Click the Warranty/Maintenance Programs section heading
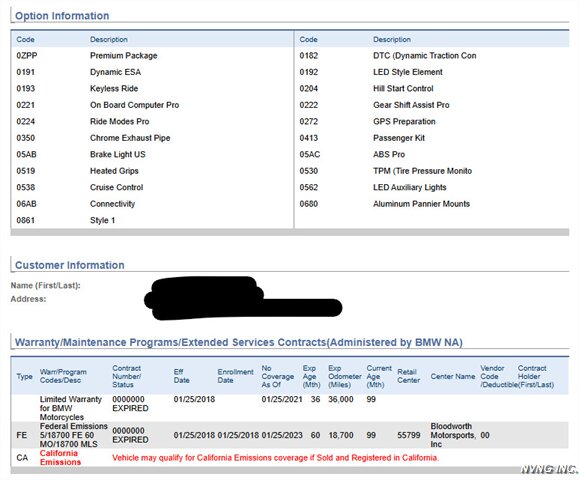 (239, 342)
